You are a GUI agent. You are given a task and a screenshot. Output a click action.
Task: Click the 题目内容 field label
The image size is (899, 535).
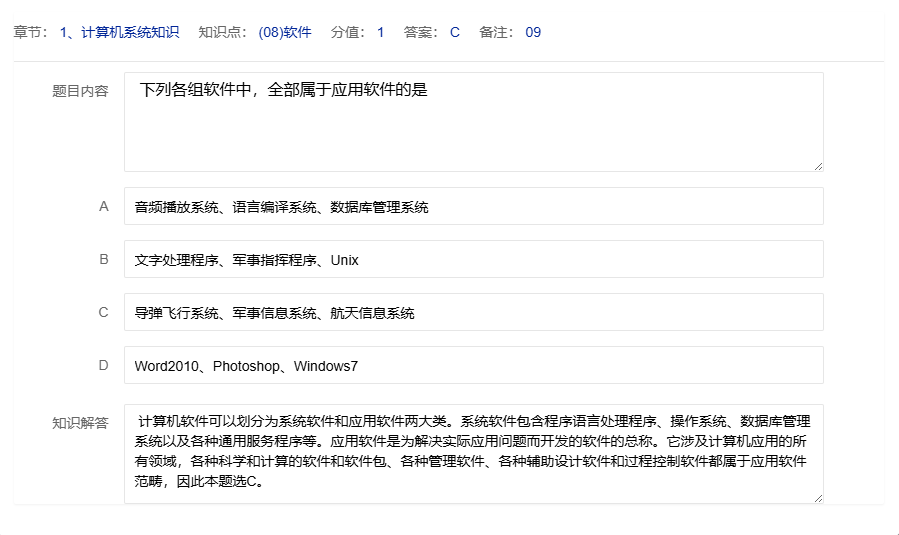(x=80, y=91)
